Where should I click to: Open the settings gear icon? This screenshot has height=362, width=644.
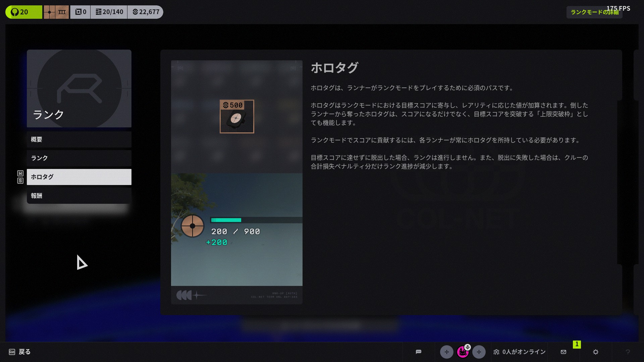click(596, 352)
